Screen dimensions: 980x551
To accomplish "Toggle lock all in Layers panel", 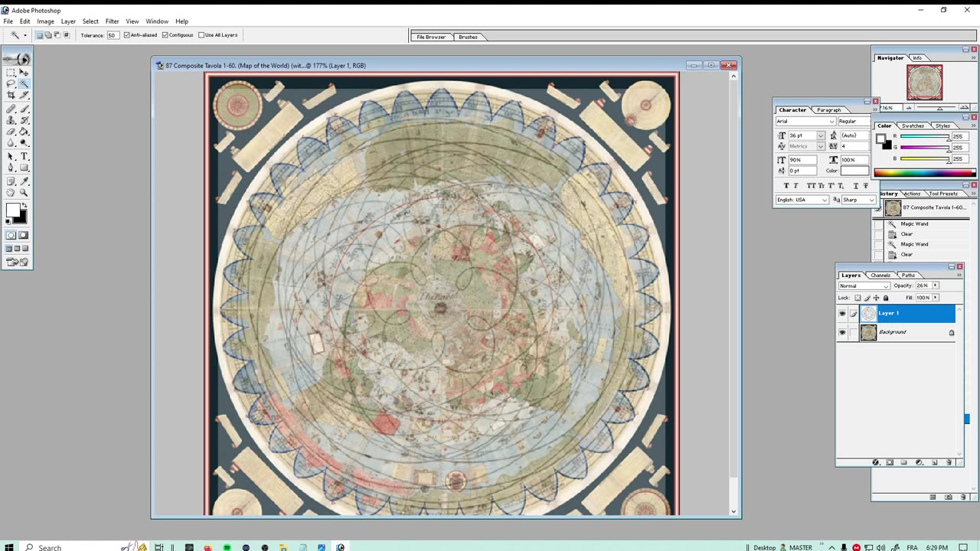I will coord(886,298).
